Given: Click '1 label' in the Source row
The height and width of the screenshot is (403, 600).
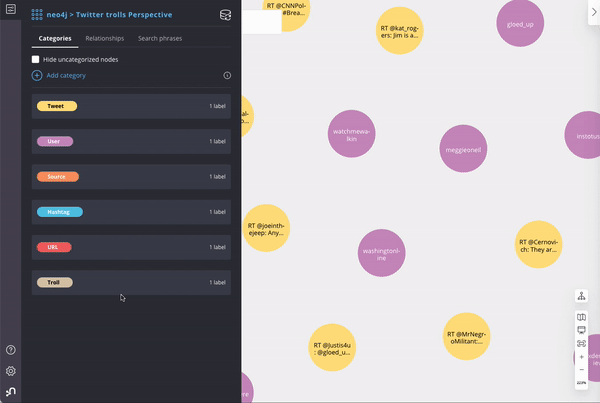Looking at the screenshot, I should [217, 176].
